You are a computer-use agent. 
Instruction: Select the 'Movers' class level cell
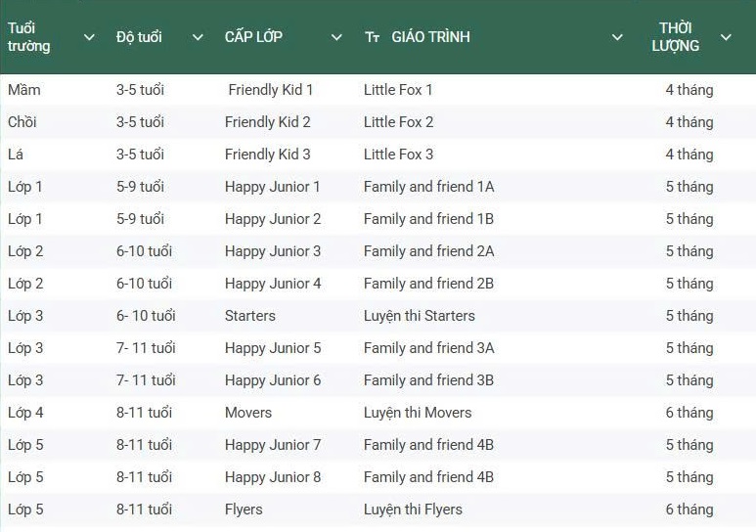(x=248, y=413)
